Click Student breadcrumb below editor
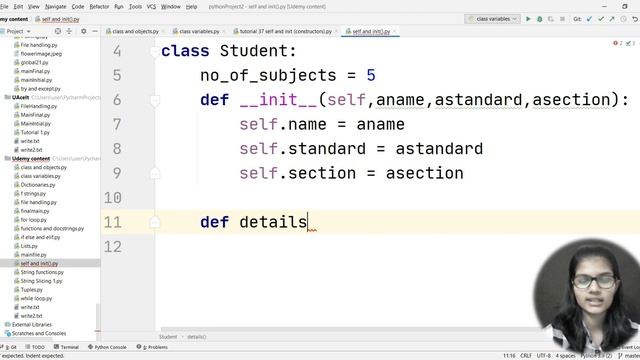Screen dimensions: 640x360 pos(168,337)
